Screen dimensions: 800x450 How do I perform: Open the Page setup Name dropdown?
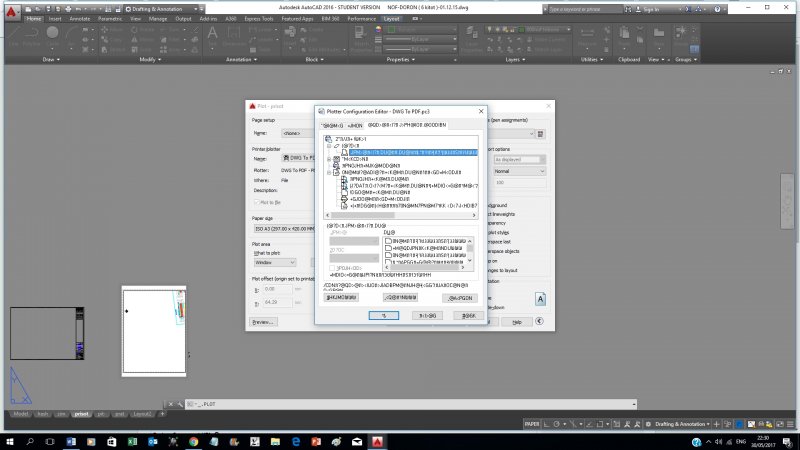(x=298, y=133)
